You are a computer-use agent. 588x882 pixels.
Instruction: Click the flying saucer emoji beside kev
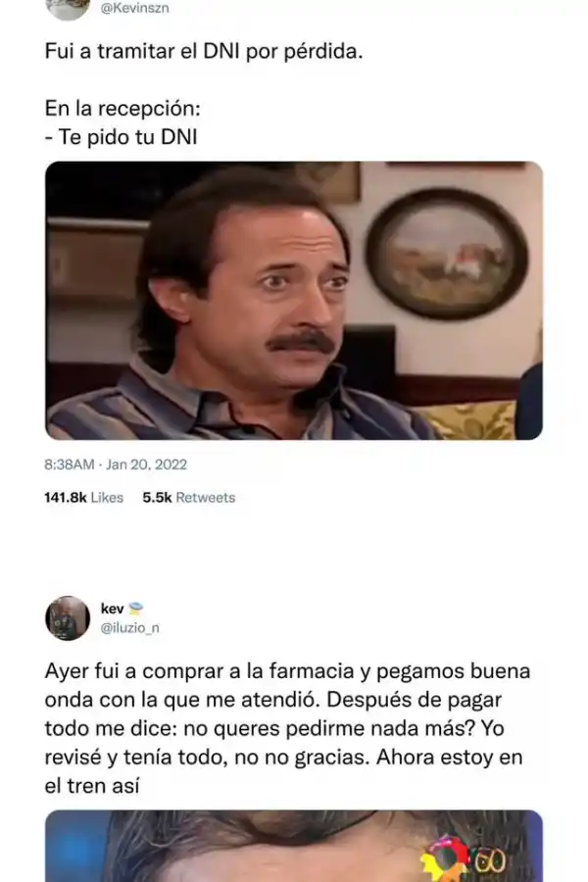tap(135, 609)
